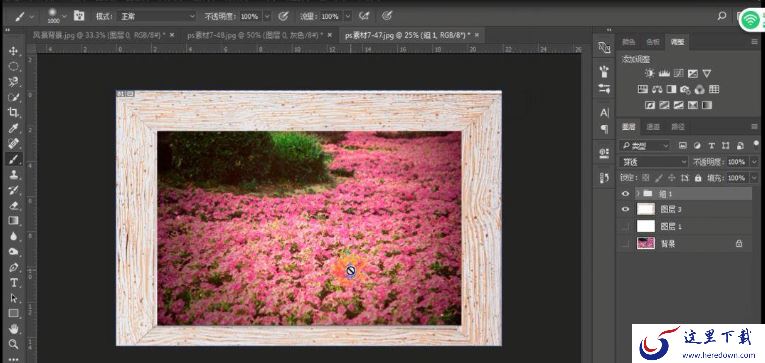Select the Zoom tool
765x363 pixels.
pos(13,344)
